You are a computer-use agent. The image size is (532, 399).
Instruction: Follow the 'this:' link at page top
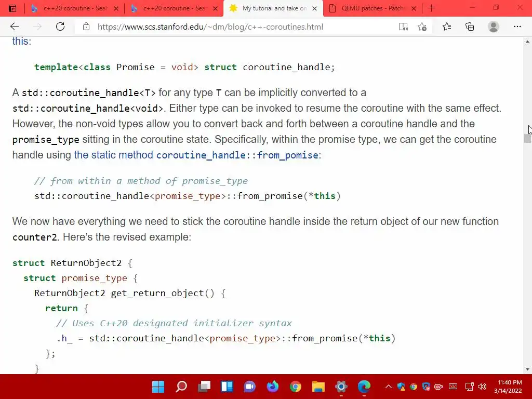(x=22, y=41)
